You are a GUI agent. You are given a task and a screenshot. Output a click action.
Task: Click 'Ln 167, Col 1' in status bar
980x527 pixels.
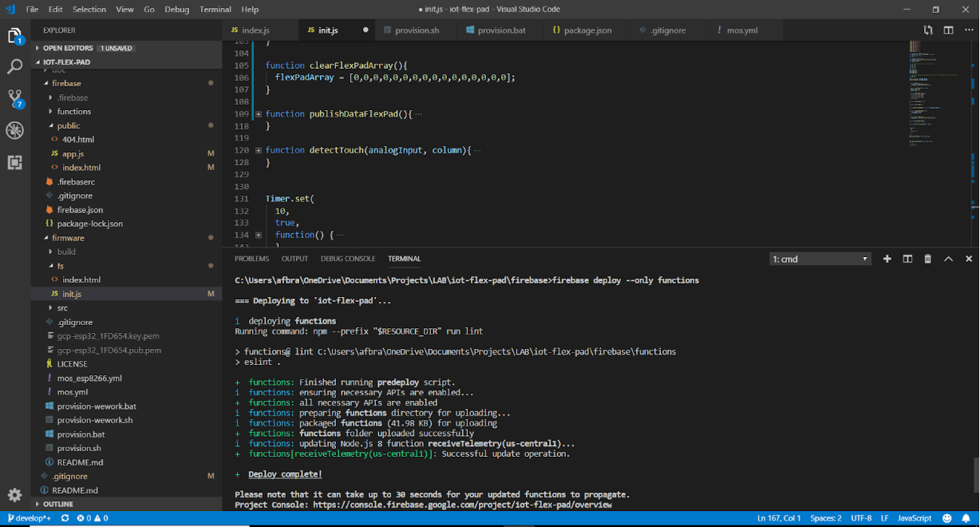(x=779, y=518)
